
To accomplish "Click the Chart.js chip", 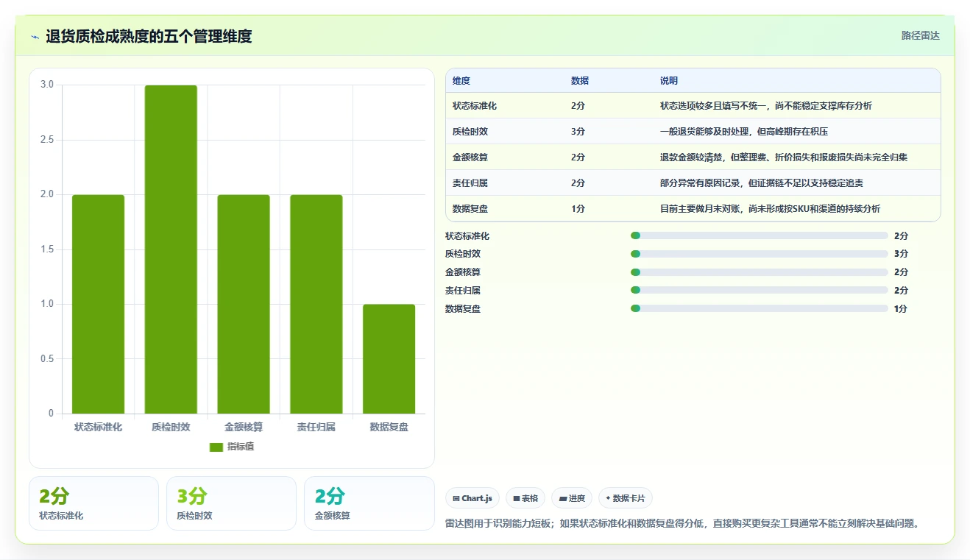I will tap(472, 498).
